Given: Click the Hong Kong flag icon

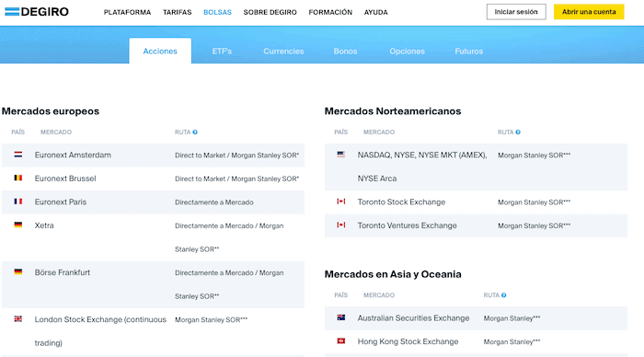Looking at the screenshot, I should click(x=341, y=341).
